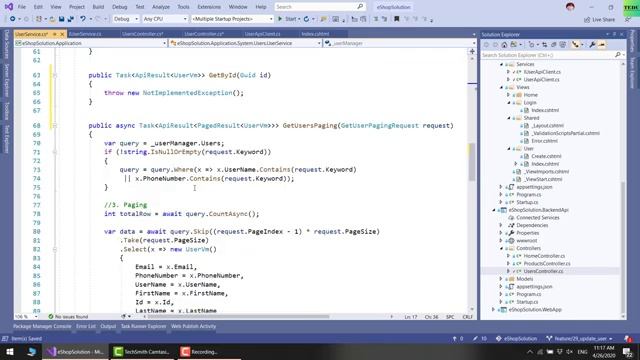Click the Restart refresh icon beside Start

tap(306, 19)
